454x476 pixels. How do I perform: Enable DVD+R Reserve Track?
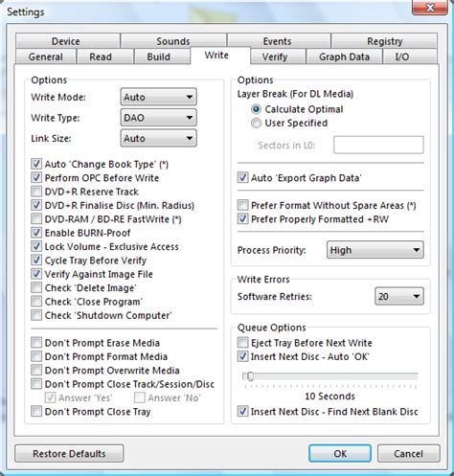click(36, 192)
